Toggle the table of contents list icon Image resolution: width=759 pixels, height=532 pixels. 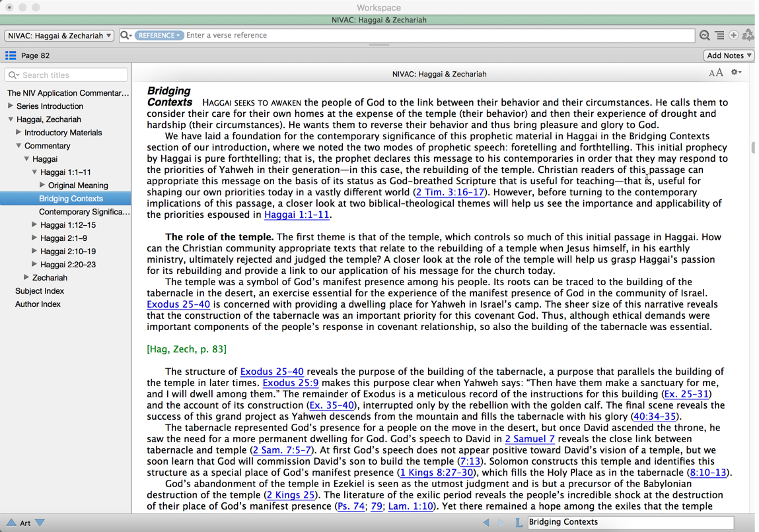(x=11, y=55)
